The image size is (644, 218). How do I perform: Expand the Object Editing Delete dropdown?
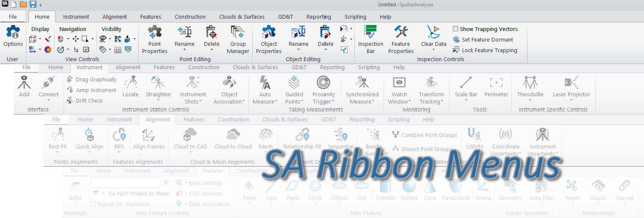326,48
